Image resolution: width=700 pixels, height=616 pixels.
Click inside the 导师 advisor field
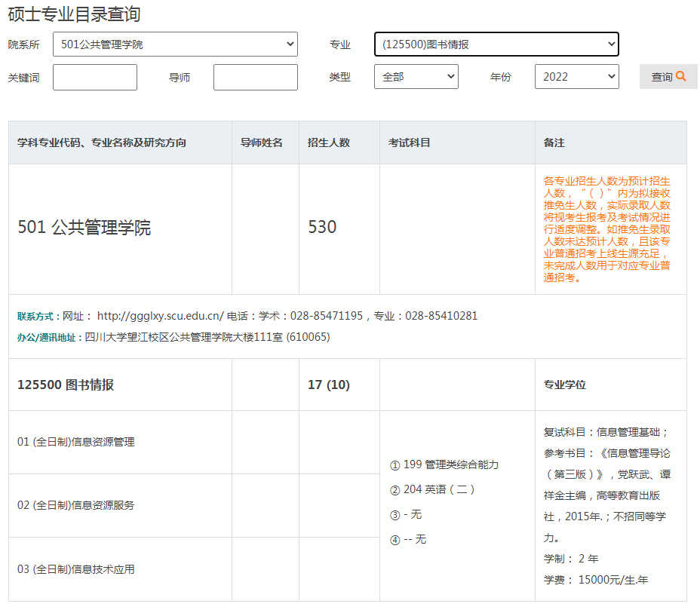pos(254,76)
